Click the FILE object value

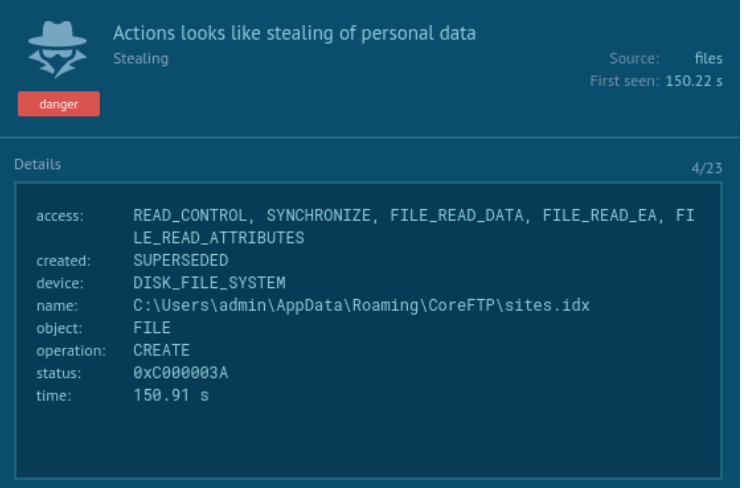click(152, 328)
